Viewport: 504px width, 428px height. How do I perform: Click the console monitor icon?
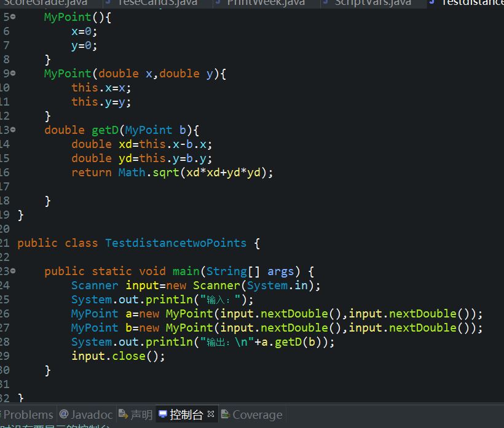[163, 414]
